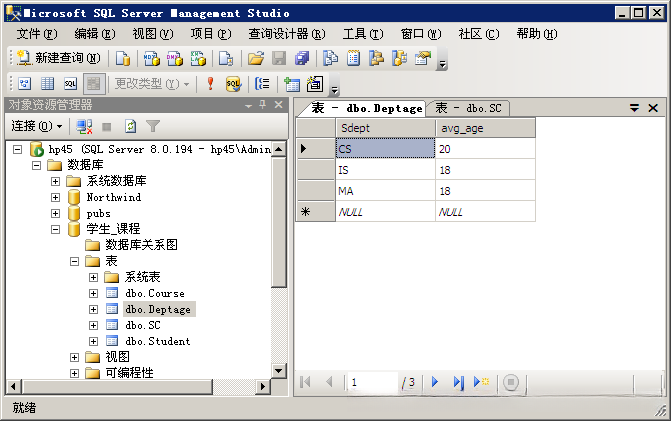The height and width of the screenshot is (421, 671).
Task: Toggle auto-hide pin for Object Explorer
Action: click(263, 105)
